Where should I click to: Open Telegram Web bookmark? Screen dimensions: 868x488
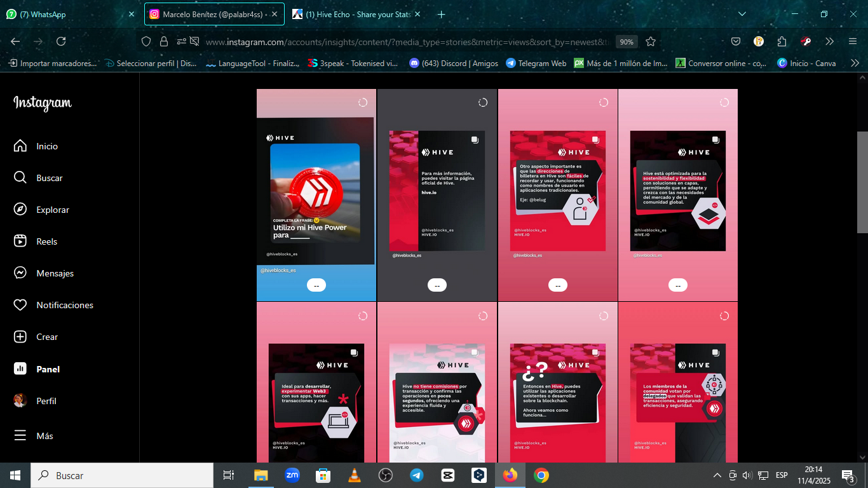(536, 63)
